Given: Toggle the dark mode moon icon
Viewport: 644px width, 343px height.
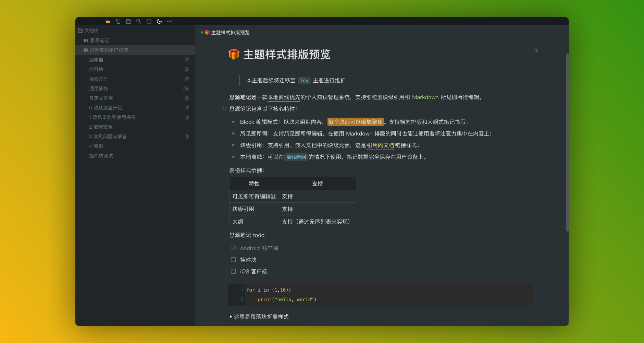Looking at the screenshot, I should pyautogui.click(x=159, y=21).
